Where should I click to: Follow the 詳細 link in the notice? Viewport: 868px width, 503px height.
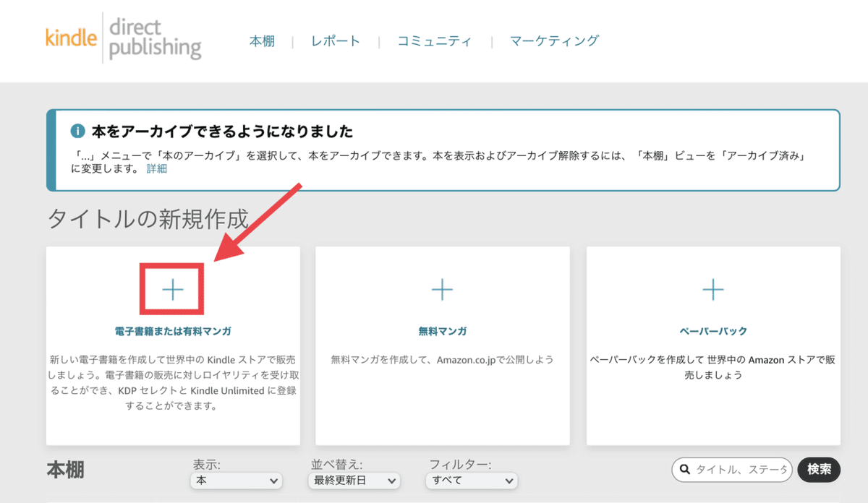[157, 169]
